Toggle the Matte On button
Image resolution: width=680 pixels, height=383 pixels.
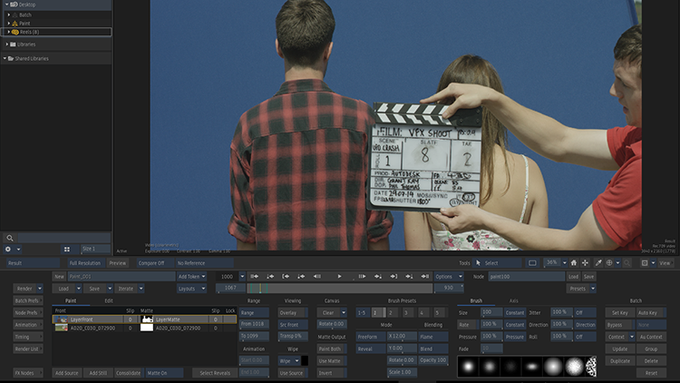pos(164,373)
